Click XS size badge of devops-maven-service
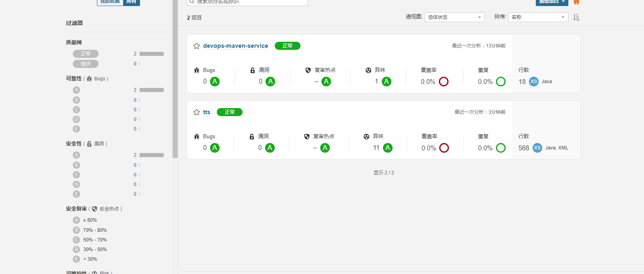 click(x=534, y=82)
